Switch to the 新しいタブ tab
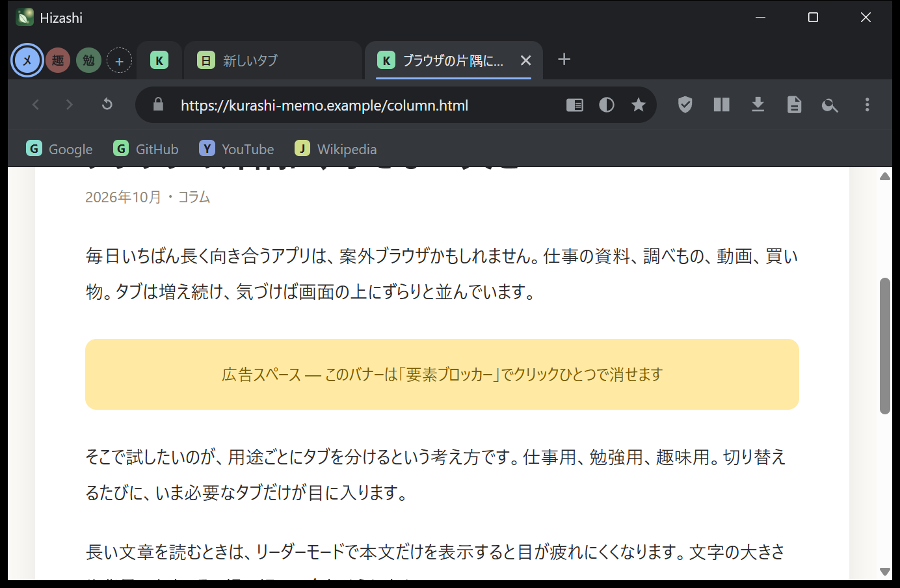The width and height of the screenshot is (900, 588). coord(272,60)
